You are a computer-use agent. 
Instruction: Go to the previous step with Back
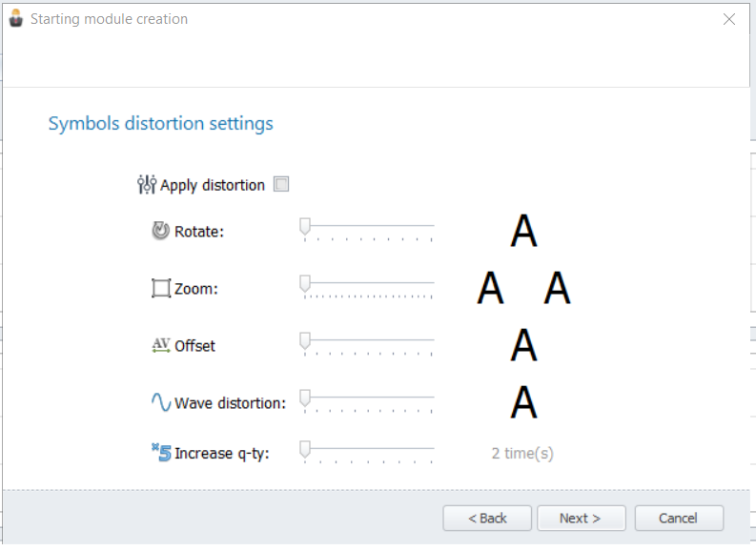tap(487, 519)
